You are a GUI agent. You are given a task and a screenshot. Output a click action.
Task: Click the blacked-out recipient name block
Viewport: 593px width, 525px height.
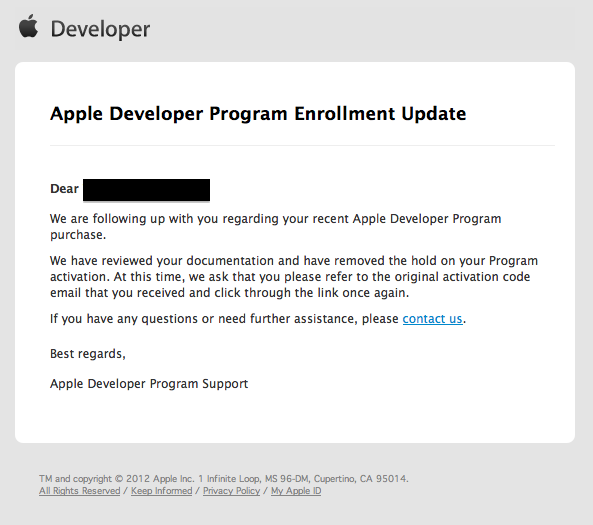[x=146, y=190]
